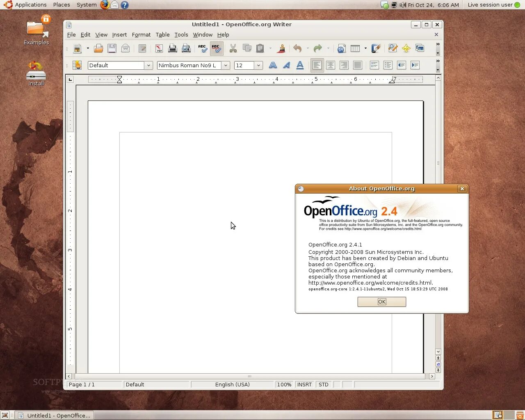Click the Cut scissors icon
Viewport: 525px width, 420px height.
(233, 48)
